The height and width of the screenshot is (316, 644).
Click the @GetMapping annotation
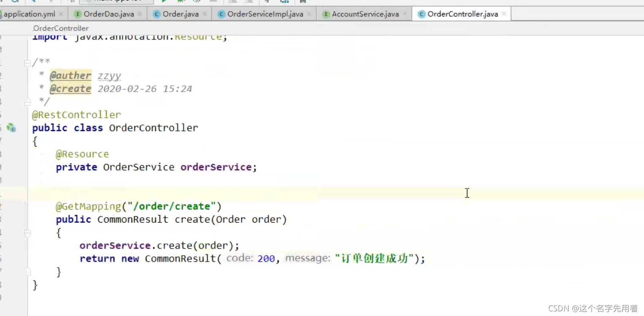point(88,207)
